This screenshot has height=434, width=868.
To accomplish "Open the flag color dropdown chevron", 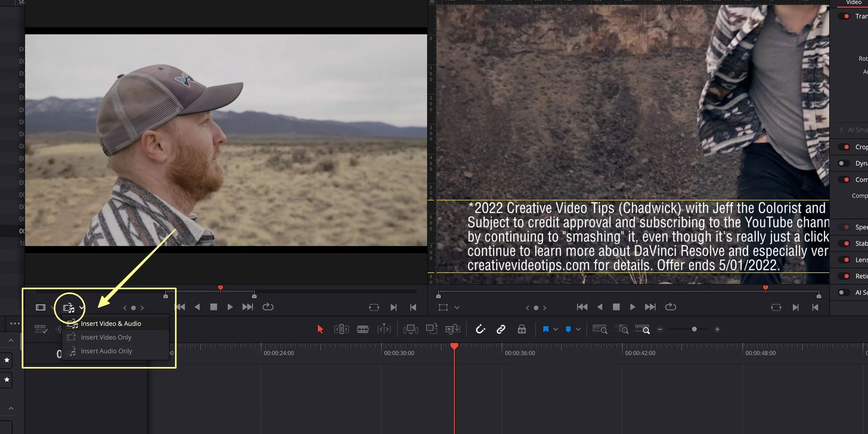I will point(556,329).
